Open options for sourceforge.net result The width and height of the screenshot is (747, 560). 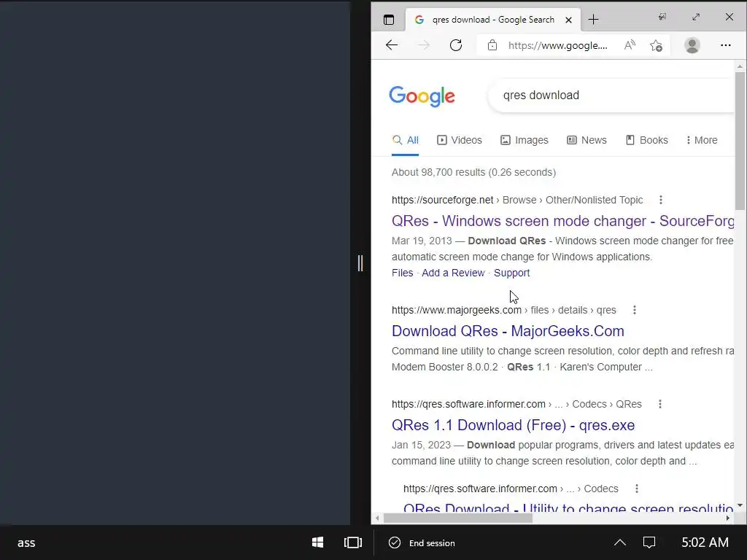click(x=660, y=200)
